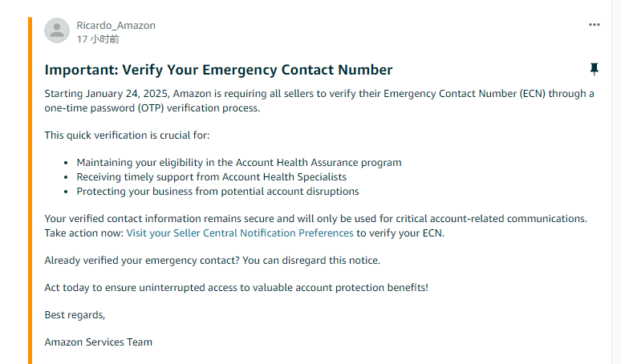Click "This quick verification is crucial for:" line
The image size is (621, 364).
pyautogui.click(x=127, y=135)
